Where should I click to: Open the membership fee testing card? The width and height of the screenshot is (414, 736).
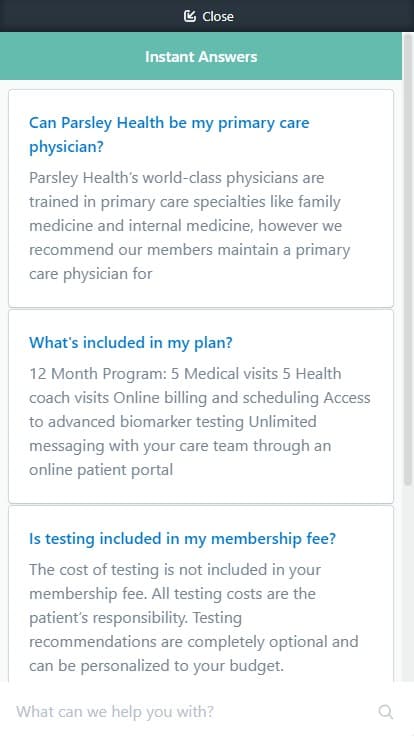(x=201, y=594)
